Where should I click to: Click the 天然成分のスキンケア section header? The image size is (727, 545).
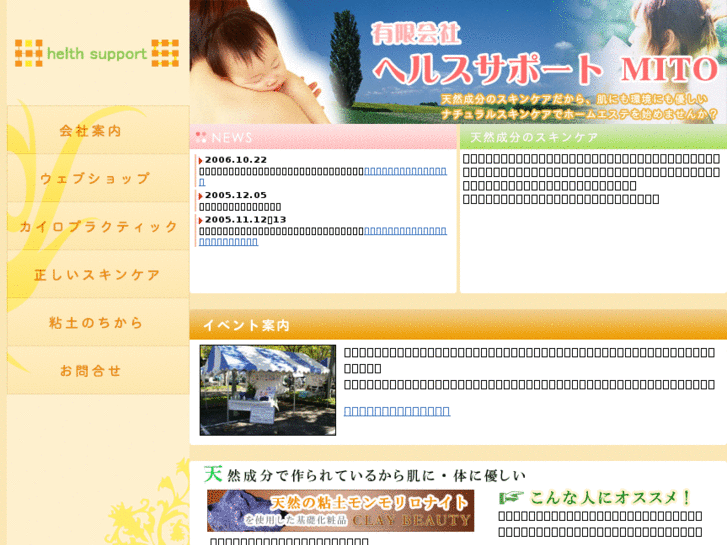(593, 137)
